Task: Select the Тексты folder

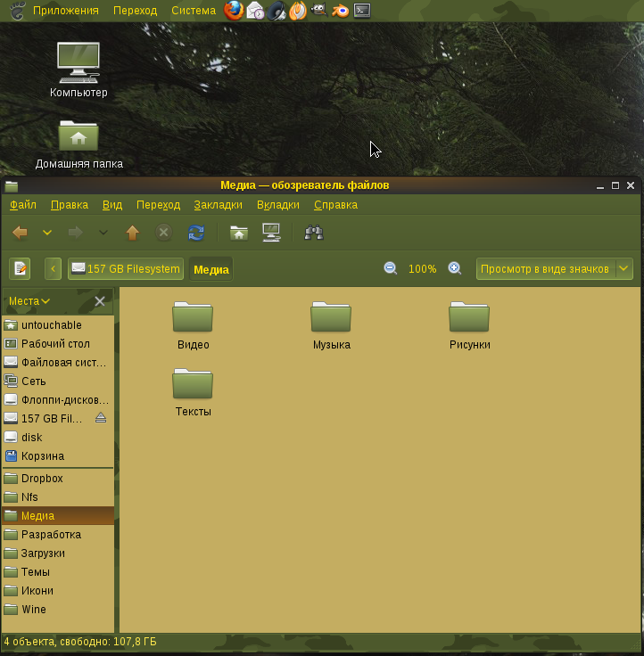Action: (193, 392)
